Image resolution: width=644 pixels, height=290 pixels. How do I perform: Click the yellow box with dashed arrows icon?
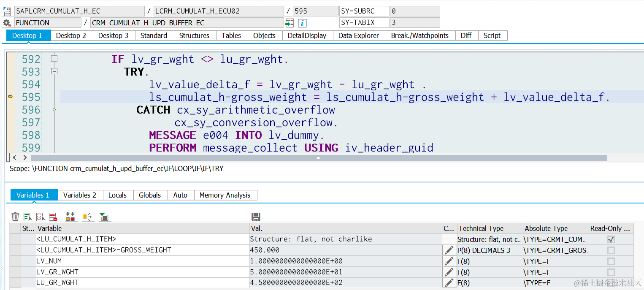click(87, 217)
